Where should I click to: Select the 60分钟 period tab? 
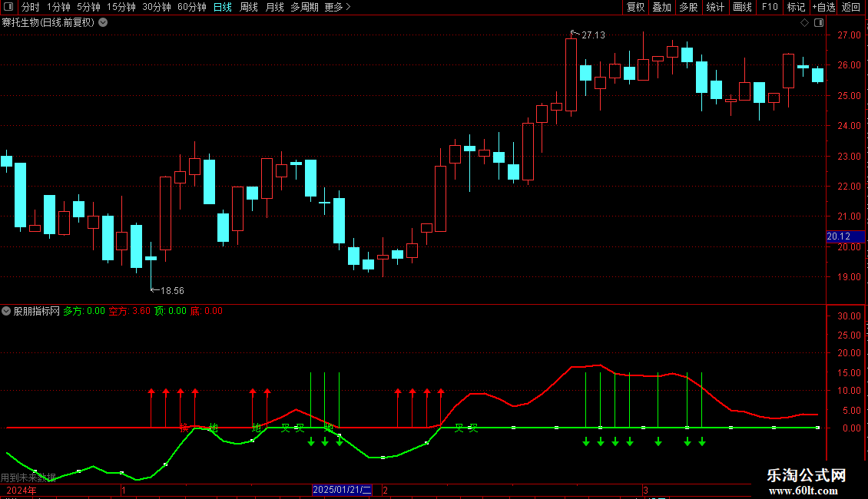coord(192,7)
